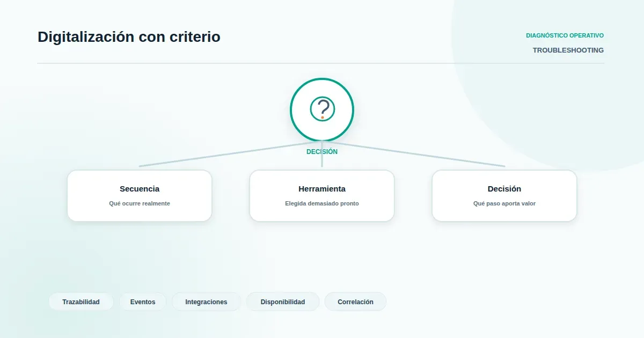Screen dimensions: 644x338
Task: Click the 'Qué paso aporta valor' subtitle
Action: pos(504,204)
